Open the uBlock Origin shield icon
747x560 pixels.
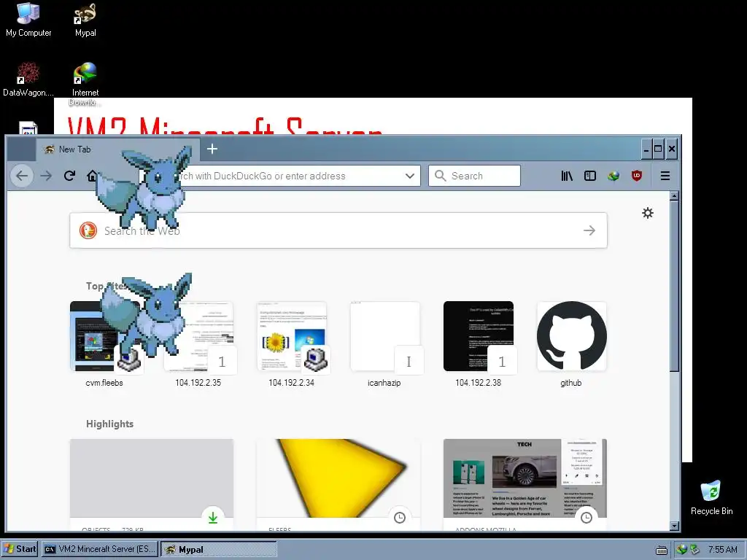coord(637,176)
